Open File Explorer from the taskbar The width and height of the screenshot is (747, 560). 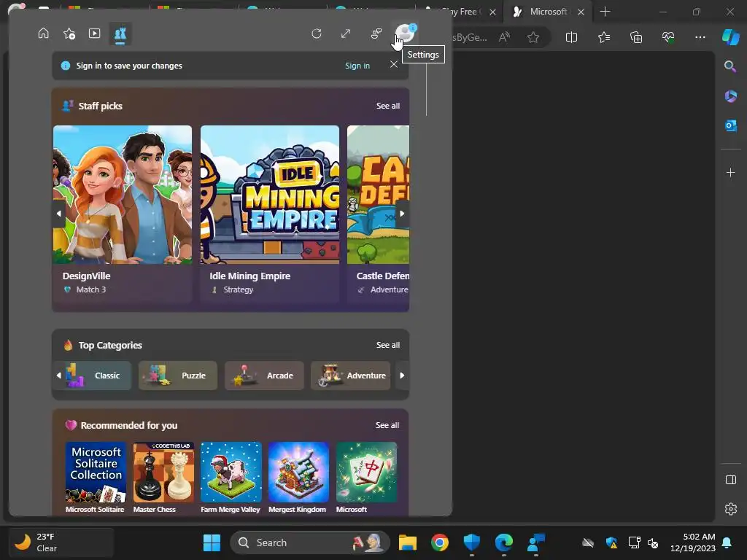pyautogui.click(x=407, y=542)
